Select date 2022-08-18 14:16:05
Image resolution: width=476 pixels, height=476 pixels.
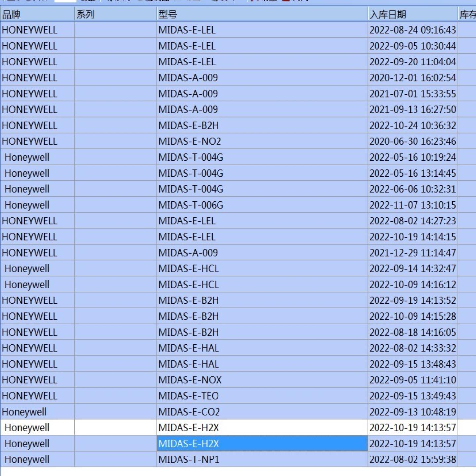click(x=413, y=332)
